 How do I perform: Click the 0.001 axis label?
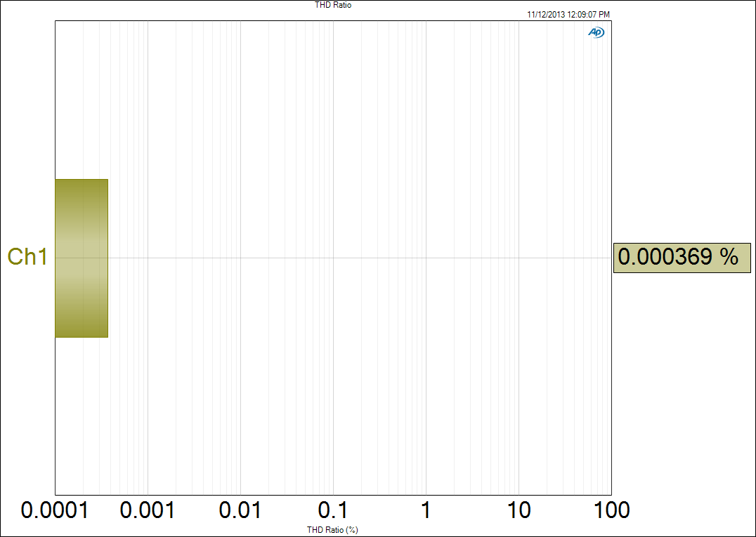(148, 510)
